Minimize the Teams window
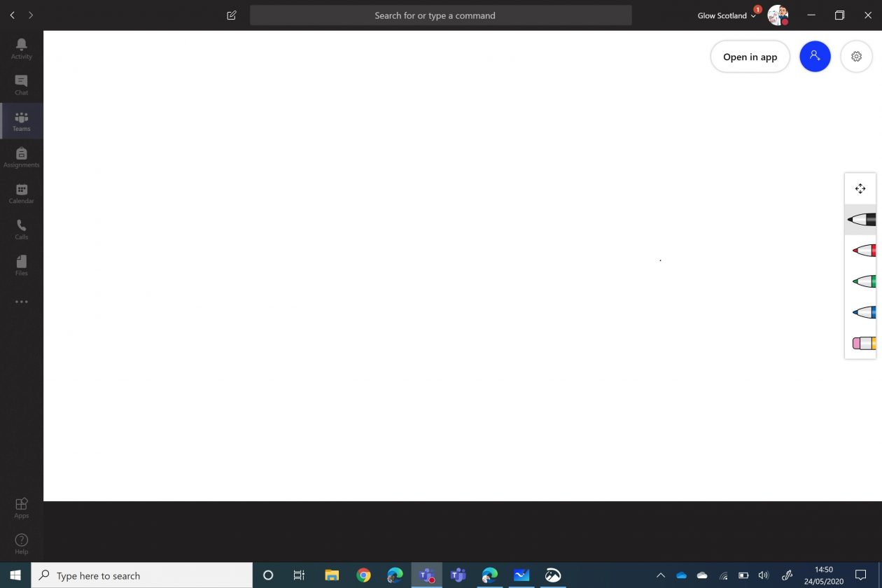 click(x=811, y=15)
